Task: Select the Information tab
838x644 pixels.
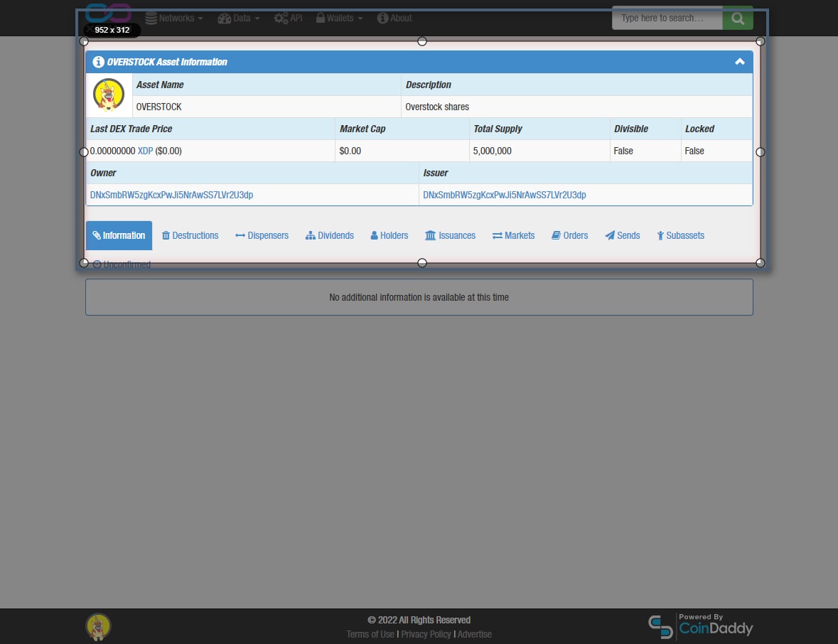Action: [x=119, y=236]
